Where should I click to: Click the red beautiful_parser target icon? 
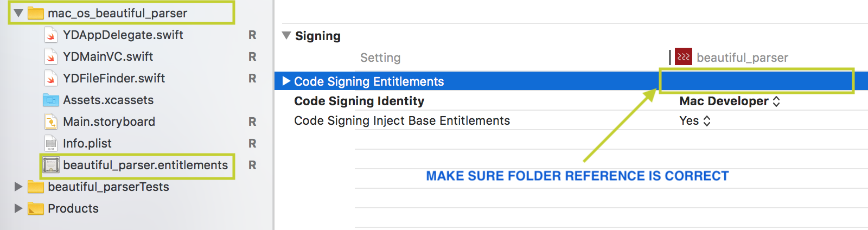pos(684,57)
